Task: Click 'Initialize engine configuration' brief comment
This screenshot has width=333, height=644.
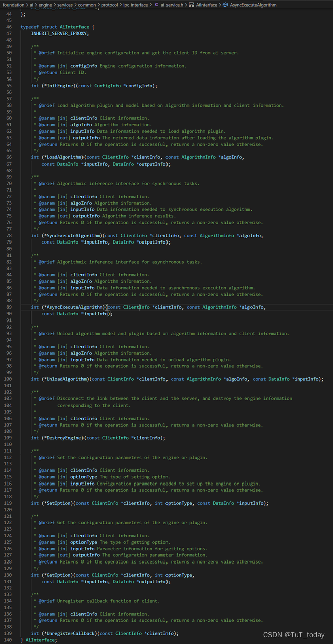Action: click(x=148, y=53)
